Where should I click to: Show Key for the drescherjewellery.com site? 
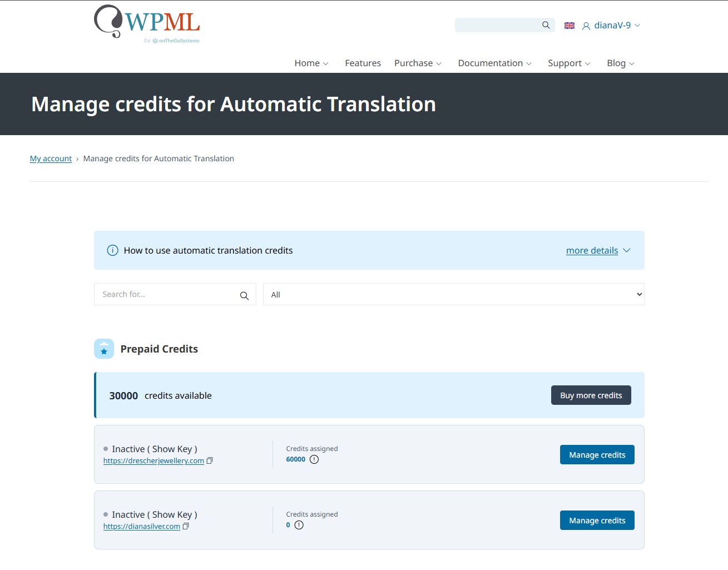(172, 449)
